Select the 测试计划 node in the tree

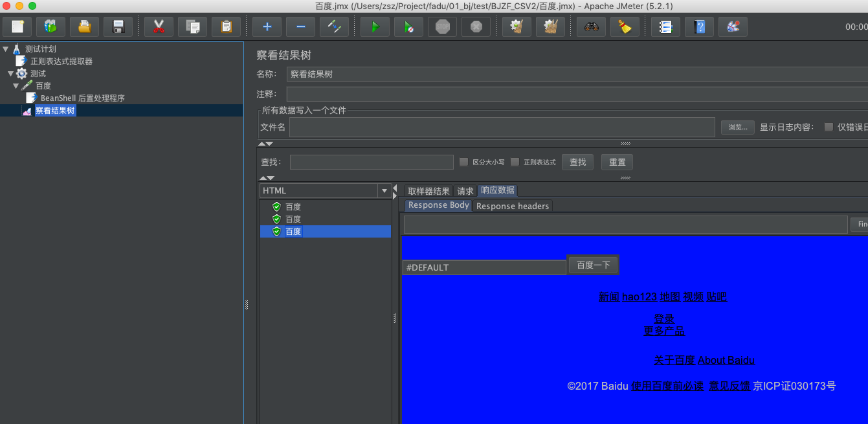tap(41, 49)
